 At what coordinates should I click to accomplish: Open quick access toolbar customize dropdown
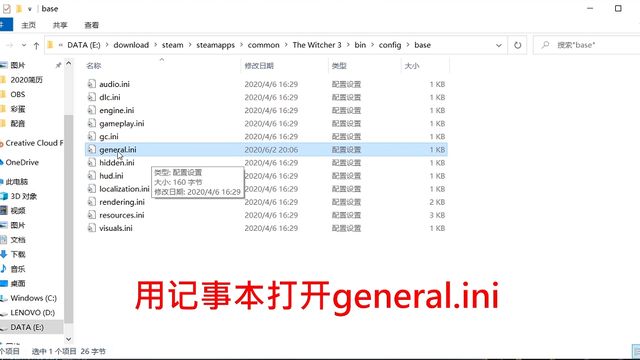click(30, 9)
